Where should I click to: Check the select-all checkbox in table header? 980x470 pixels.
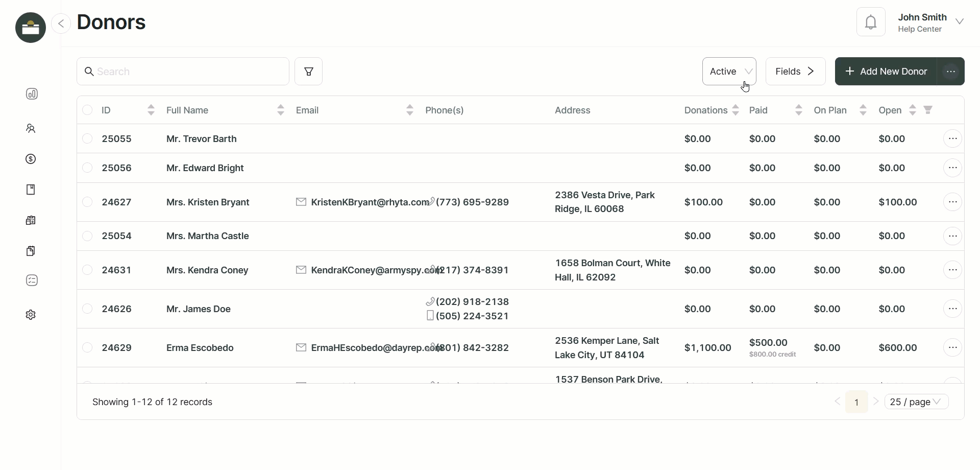[87, 110]
